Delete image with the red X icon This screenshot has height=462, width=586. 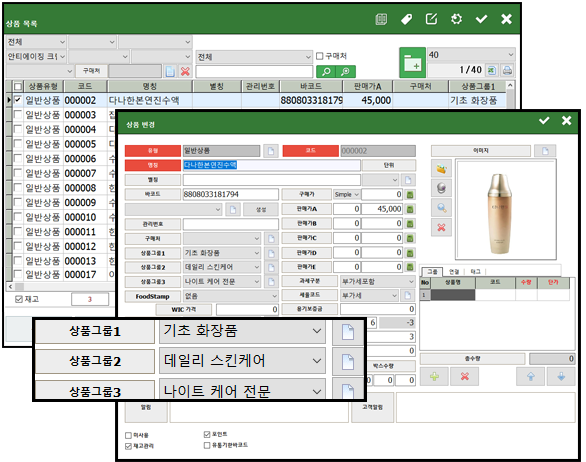click(441, 227)
